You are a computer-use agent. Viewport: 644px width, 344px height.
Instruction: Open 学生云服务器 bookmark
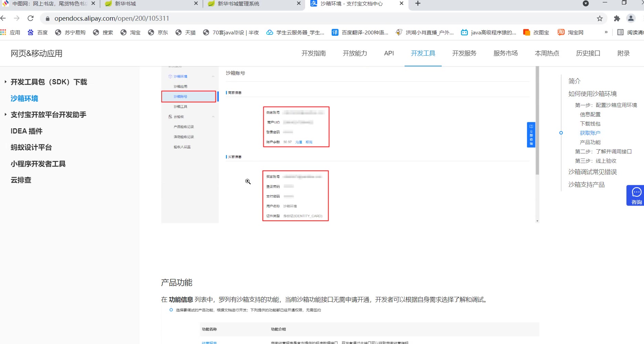click(x=296, y=32)
